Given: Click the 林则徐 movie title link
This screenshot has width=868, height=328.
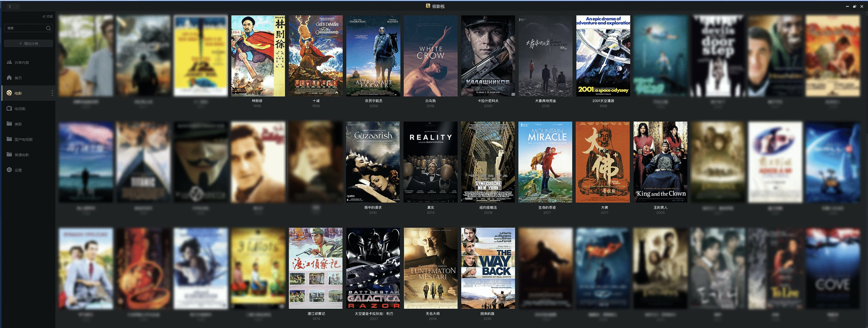Looking at the screenshot, I should (x=257, y=101).
